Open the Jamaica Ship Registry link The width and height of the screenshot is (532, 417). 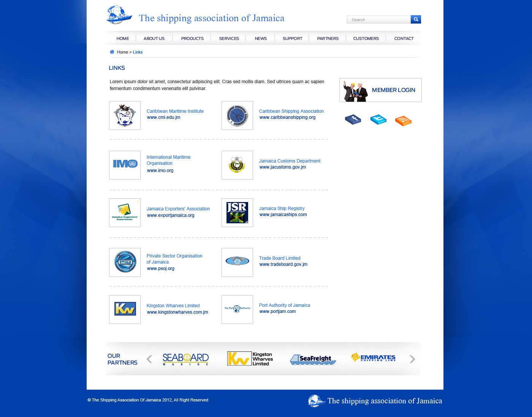(282, 208)
